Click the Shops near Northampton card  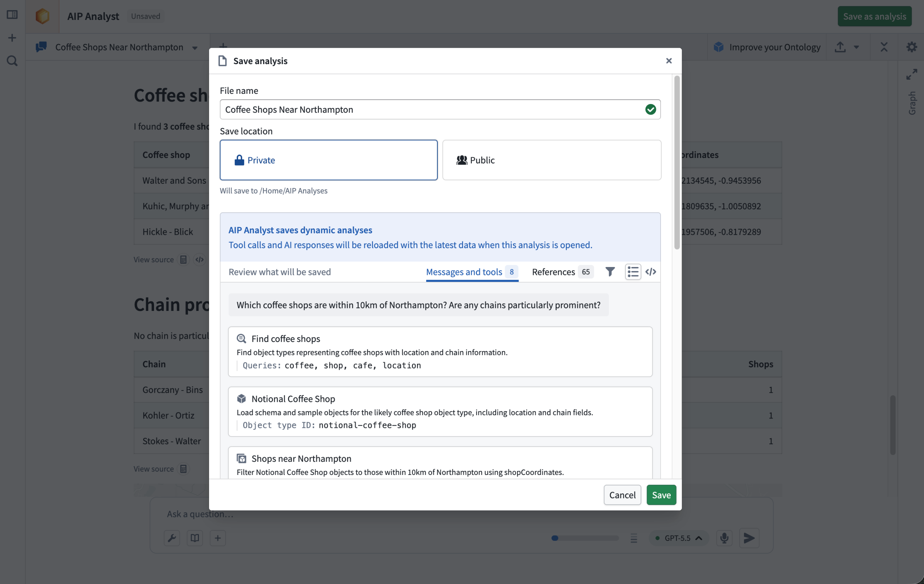[440, 463]
